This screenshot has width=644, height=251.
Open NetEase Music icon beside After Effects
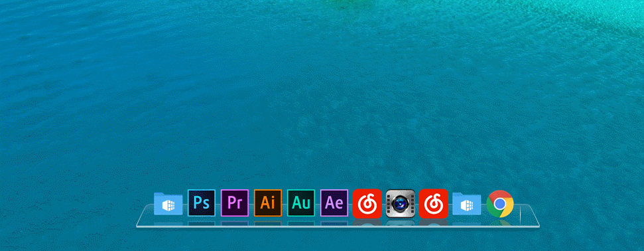(x=367, y=203)
